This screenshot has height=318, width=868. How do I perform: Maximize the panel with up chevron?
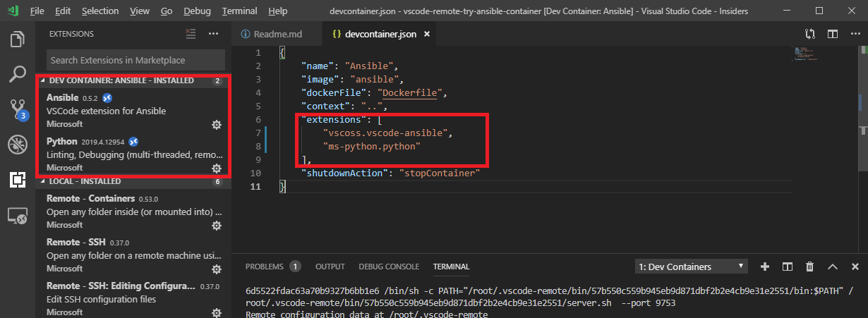click(833, 267)
